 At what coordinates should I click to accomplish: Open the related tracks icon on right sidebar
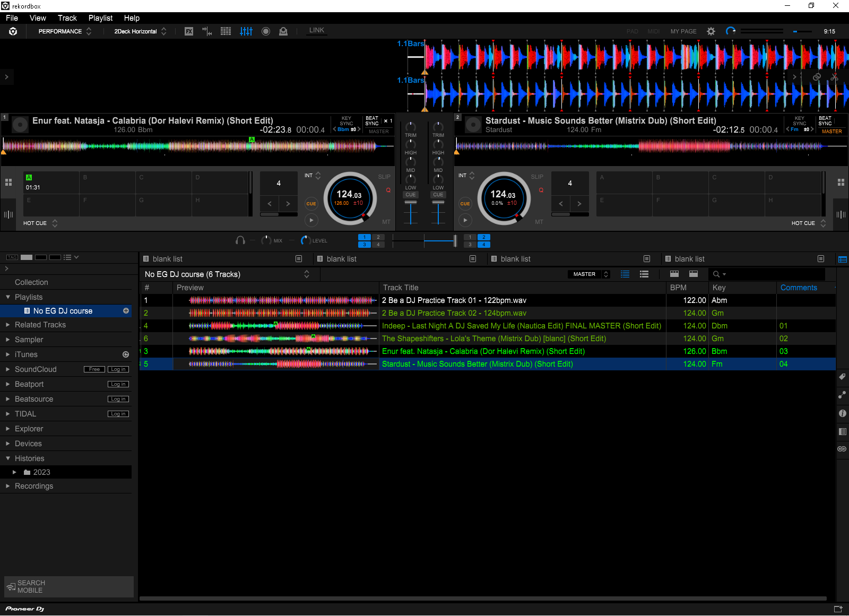pyautogui.click(x=842, y=395)
